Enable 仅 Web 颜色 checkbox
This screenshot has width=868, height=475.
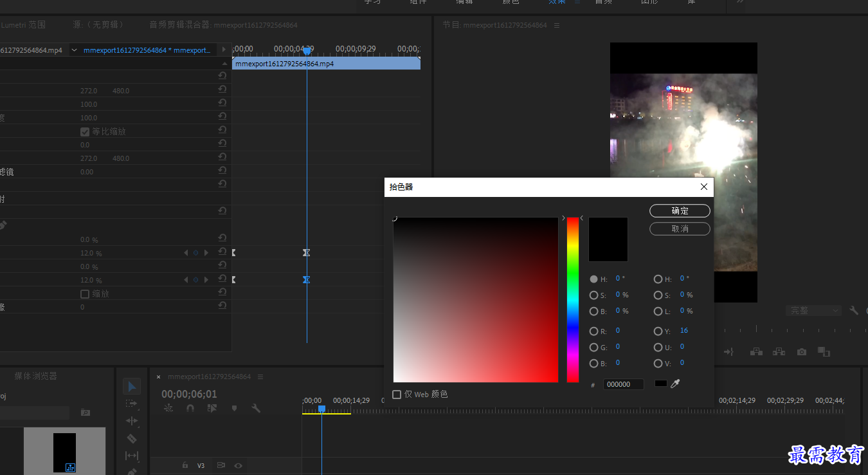(x=397, y=394)
